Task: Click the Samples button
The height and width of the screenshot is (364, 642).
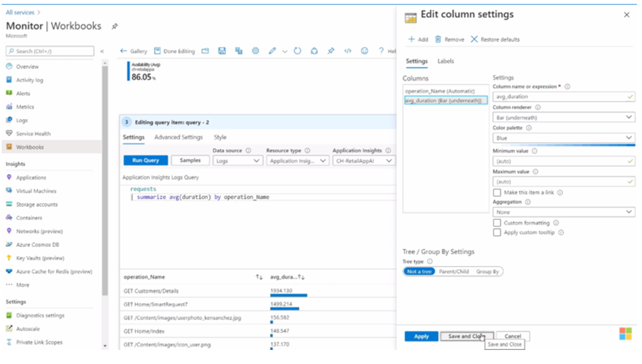Action: (190, 160)
